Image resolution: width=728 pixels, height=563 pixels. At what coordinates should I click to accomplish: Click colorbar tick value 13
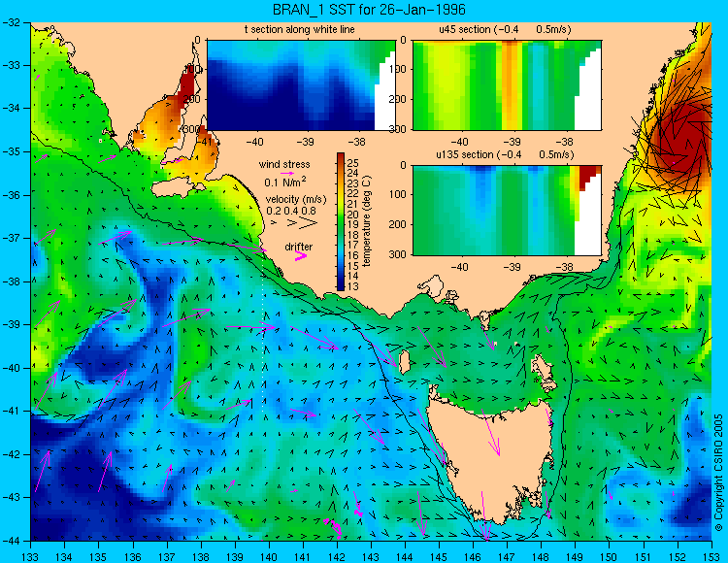click(353, 286)
